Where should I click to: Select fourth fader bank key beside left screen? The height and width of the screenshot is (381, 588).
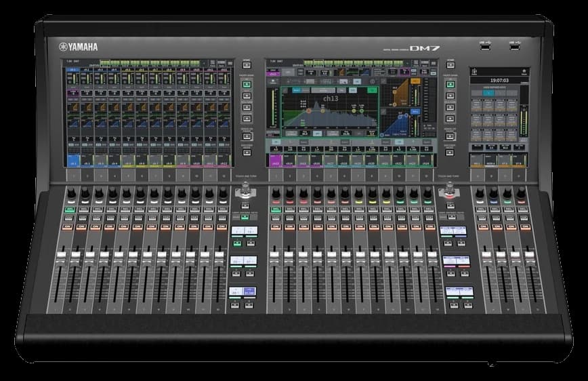click(x=247, y=119)
